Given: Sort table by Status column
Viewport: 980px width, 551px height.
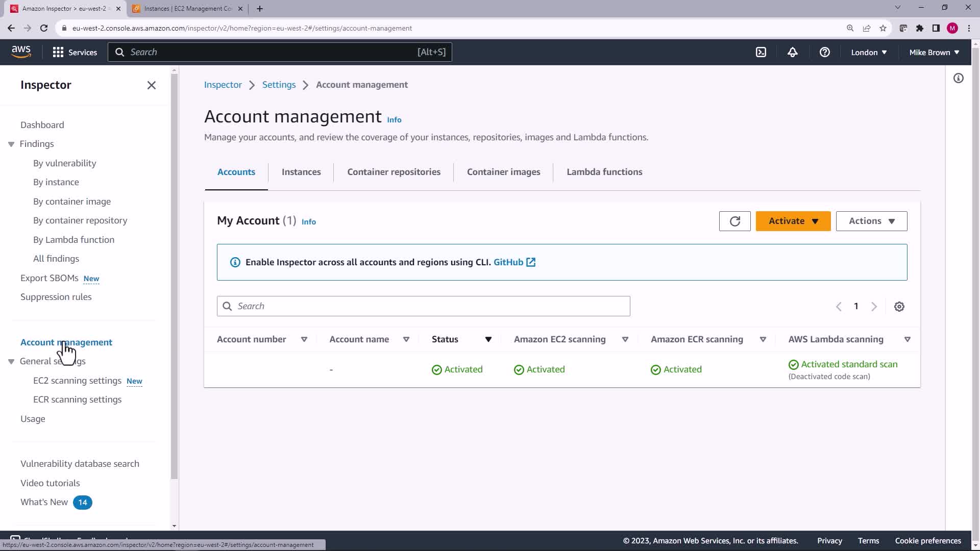Looking at the screenshot, I should (x=488, y=339).
